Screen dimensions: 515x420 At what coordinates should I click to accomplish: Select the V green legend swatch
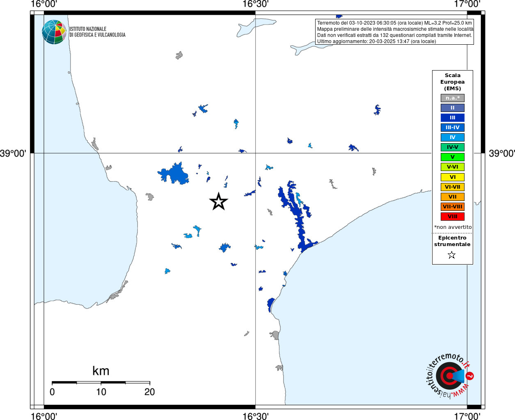(452, 157)
